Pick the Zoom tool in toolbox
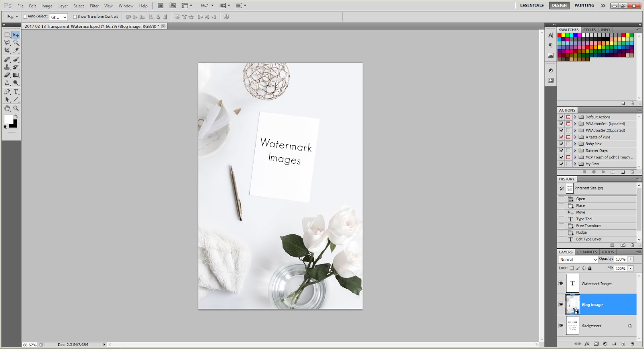Viewport: 644px width, 349px height. [x=16, y=108]
